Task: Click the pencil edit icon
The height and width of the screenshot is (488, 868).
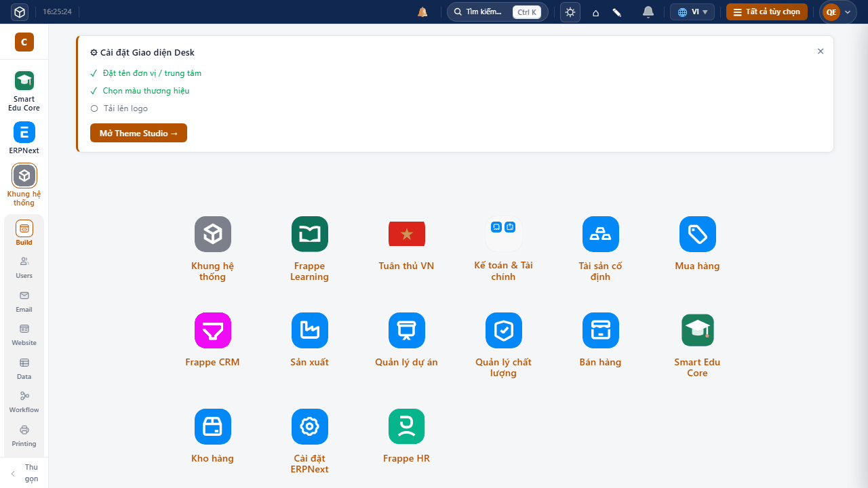Action: (x=617, y=12)
